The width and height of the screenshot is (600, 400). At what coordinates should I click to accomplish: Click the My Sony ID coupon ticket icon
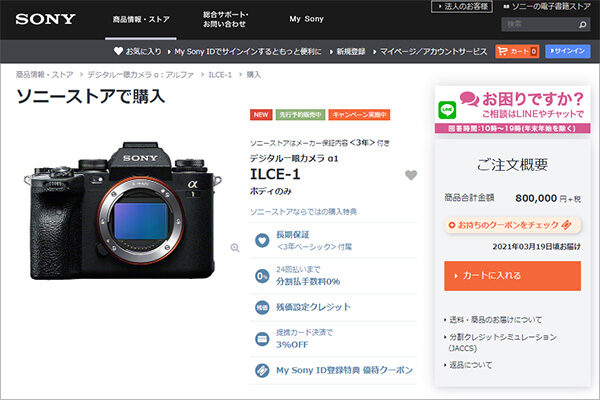262,370
